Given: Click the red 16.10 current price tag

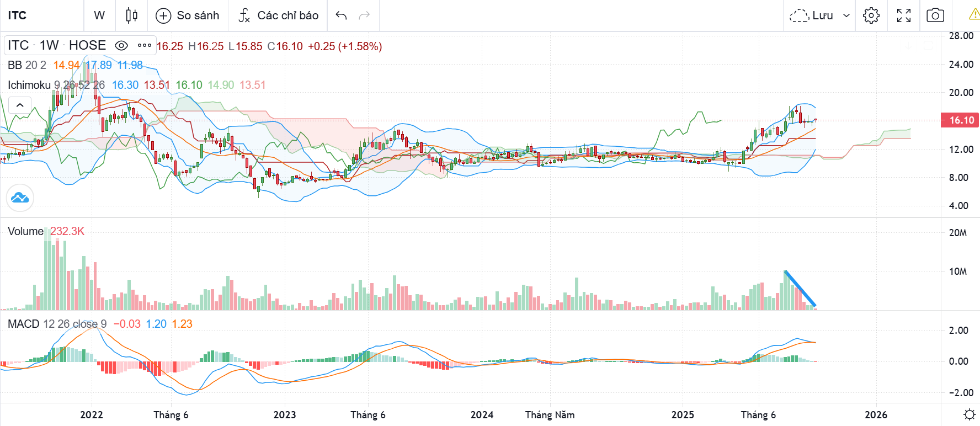Looking at the screenshot, I should pos(960,120).
